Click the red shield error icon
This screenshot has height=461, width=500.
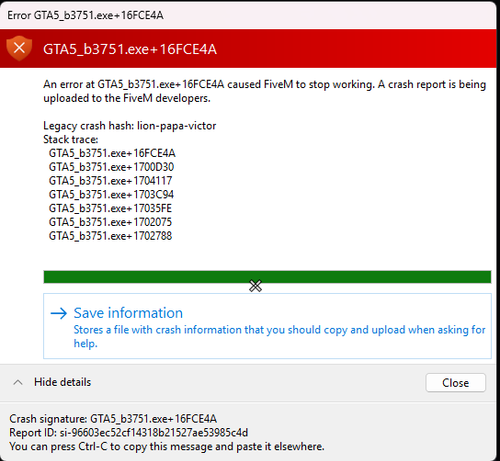(19, 48)
